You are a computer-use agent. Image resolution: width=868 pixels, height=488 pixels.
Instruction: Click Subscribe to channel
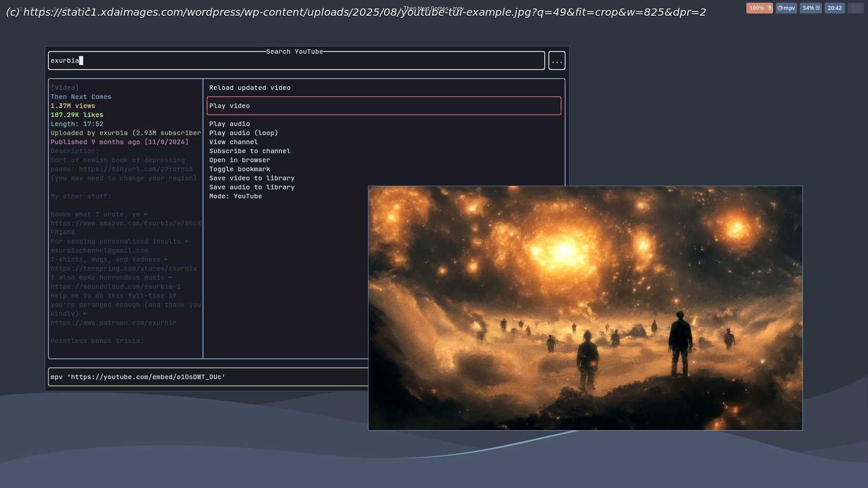[249, 151]
